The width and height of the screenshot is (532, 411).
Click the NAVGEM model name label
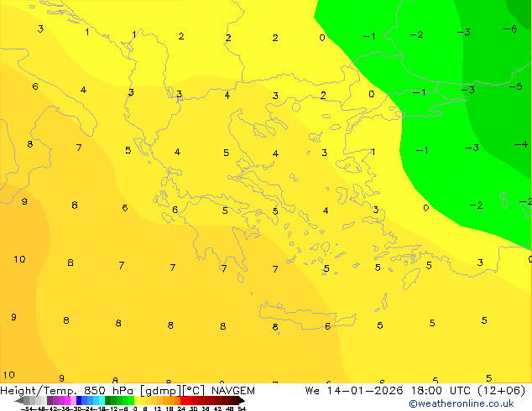pos(233,391)
